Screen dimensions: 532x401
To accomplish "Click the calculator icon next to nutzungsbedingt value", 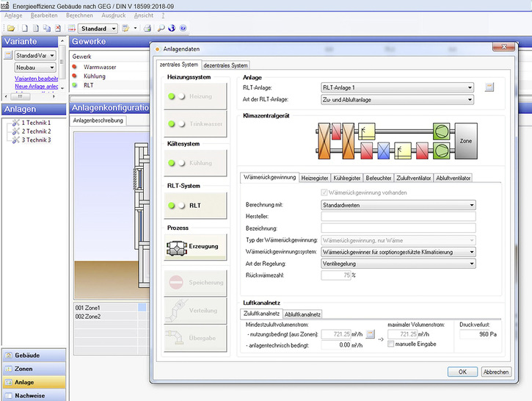I will pyautogui.click(x=371, y=335).
